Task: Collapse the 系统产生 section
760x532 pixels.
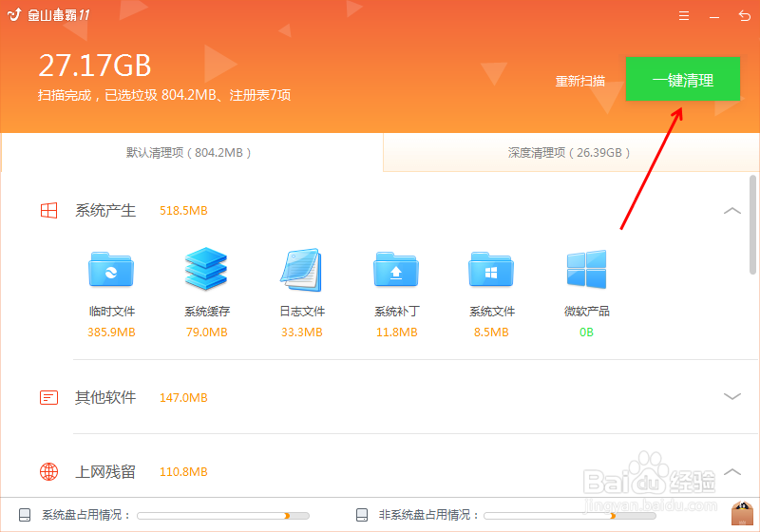Action: click(x=732, y=211)
